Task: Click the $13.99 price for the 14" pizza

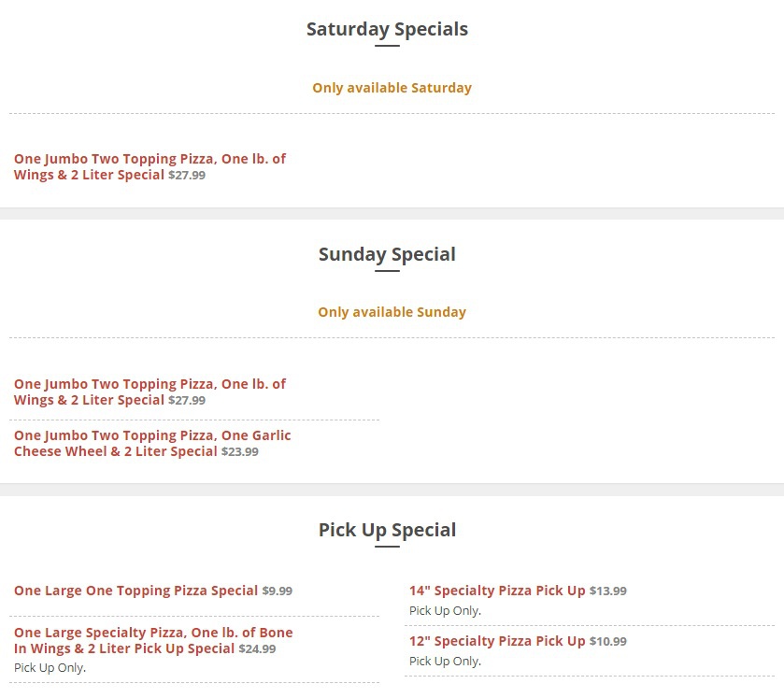Action: 608,591
